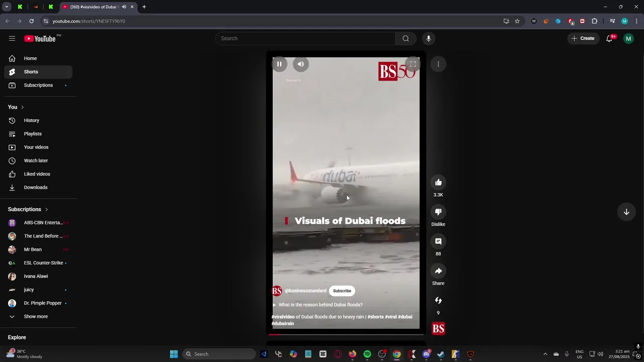The image size is (644, 362).
Task: Open the account avatar menu
Action: pos(628,38)
